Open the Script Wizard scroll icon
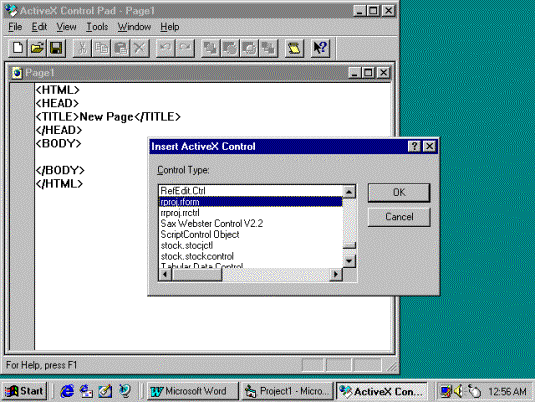The height and width of the screenshot is (402, 535). click(294, 48)
